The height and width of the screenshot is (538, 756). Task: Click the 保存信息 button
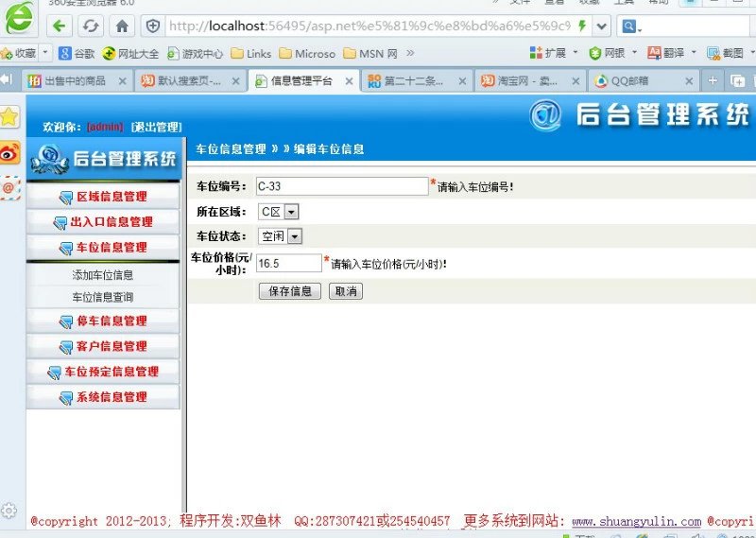coord(289,291)
